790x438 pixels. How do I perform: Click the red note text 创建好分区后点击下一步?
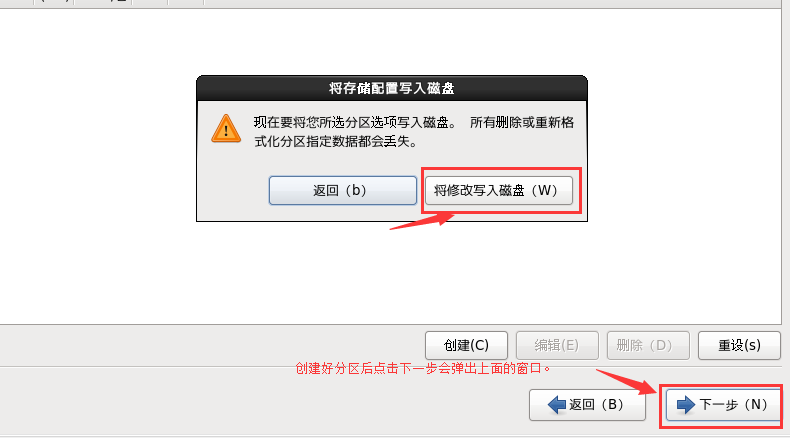point(423,368)
